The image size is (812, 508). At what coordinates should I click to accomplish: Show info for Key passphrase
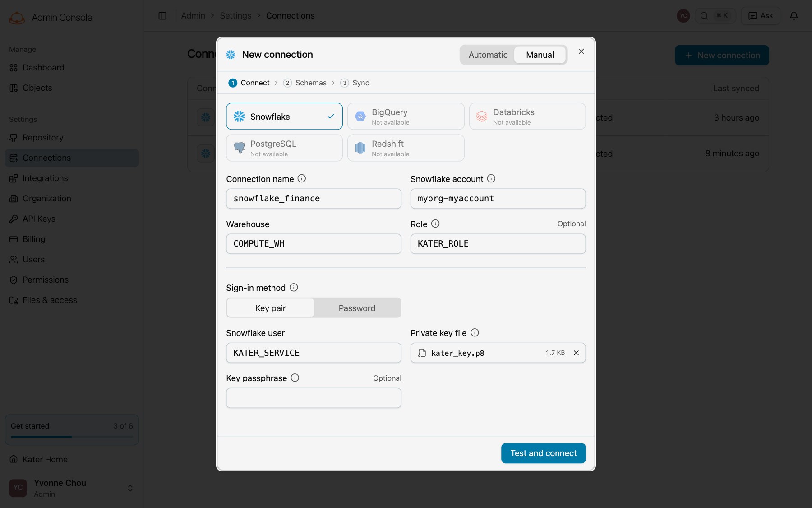pyautogui.click(x=295, y=378)
